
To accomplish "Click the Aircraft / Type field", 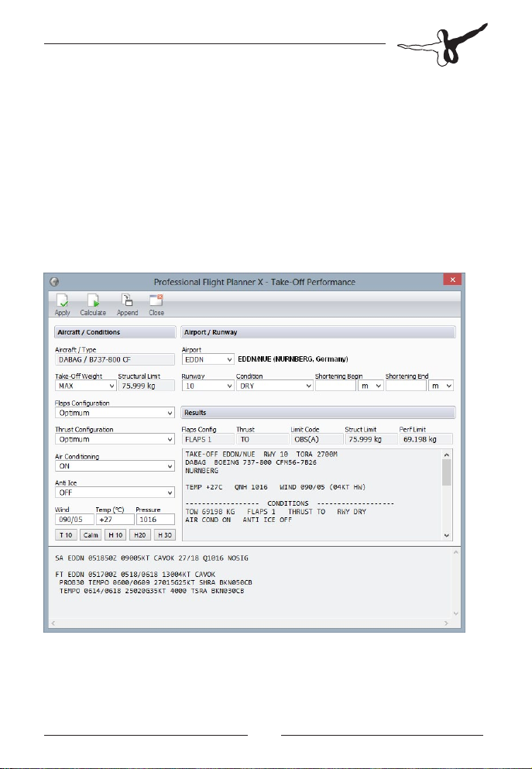I will [115, 359].
